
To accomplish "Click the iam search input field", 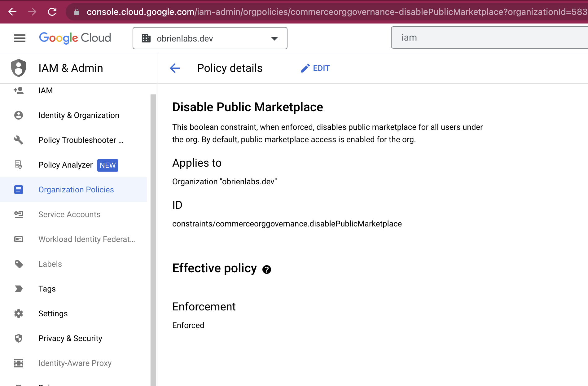I will click(489, 37).
